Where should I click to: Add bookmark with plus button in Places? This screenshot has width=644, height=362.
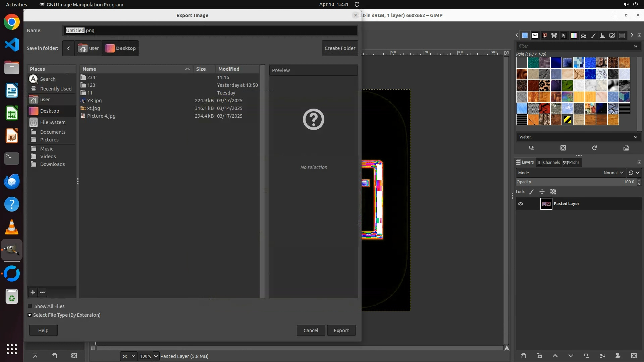tap(33, 292)
